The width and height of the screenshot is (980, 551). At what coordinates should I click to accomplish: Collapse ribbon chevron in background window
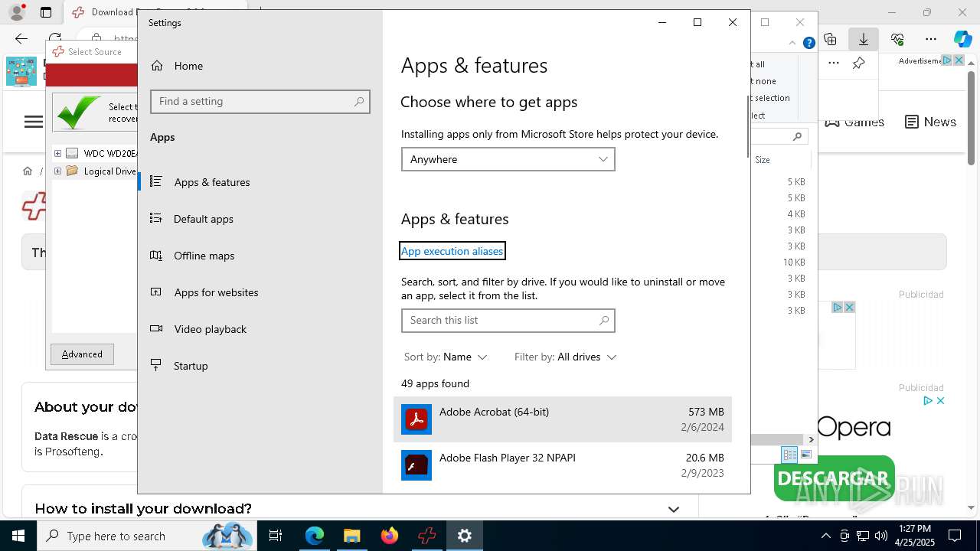[792, 43]
